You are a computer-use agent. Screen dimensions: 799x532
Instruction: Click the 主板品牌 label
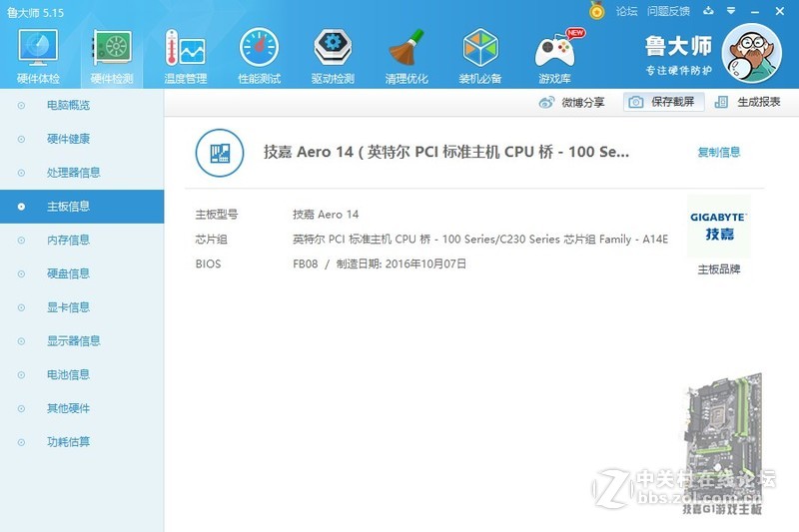point(718,269)
